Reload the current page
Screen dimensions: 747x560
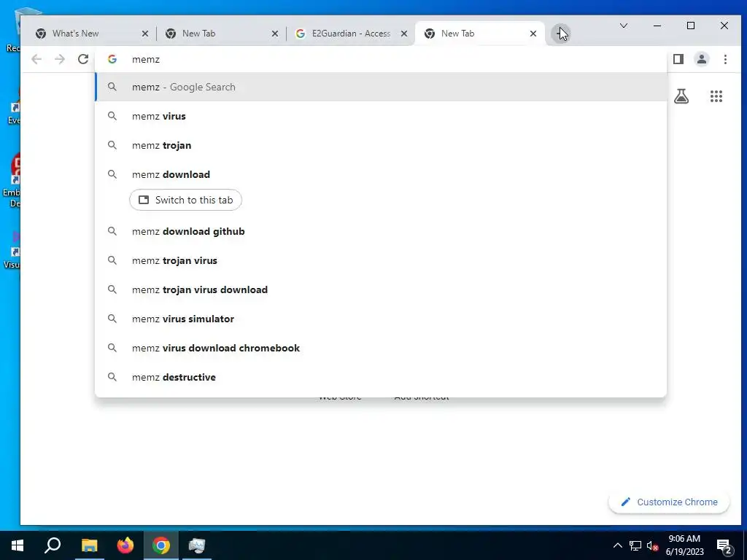click(83, 59)
